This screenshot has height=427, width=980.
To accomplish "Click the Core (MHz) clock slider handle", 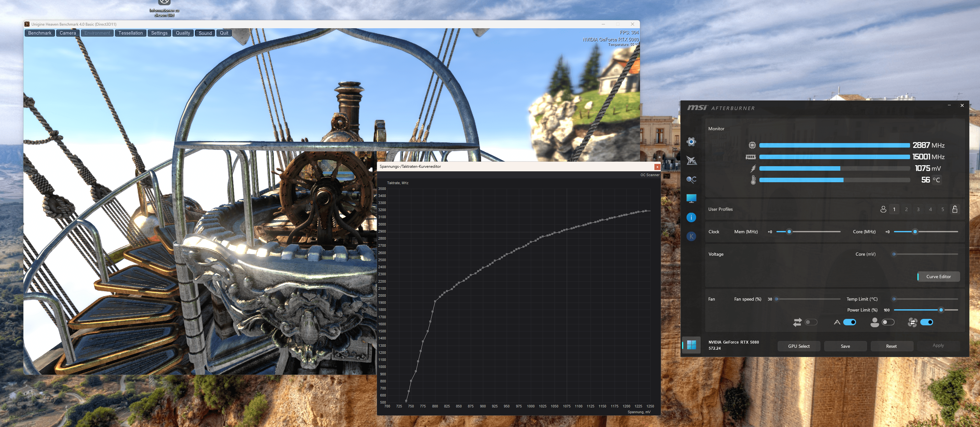I will tap(915, 232).
